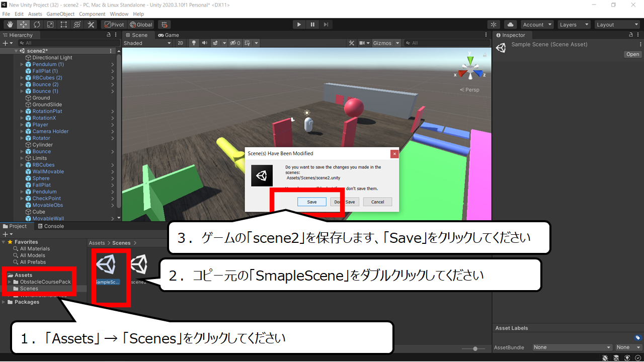
Task: Select the Player object
Action: [x=40, y=125]
